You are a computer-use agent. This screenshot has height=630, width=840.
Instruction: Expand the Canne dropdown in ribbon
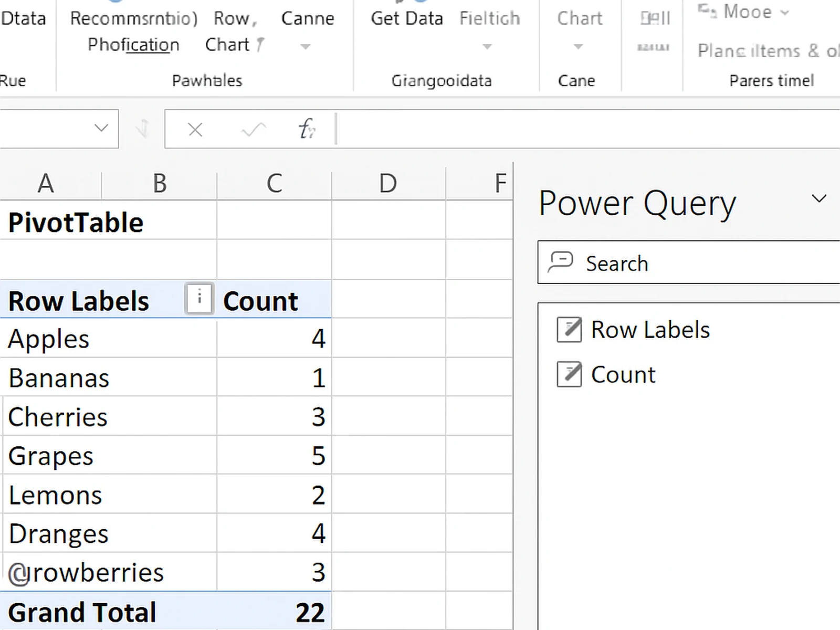click(306, 47)
